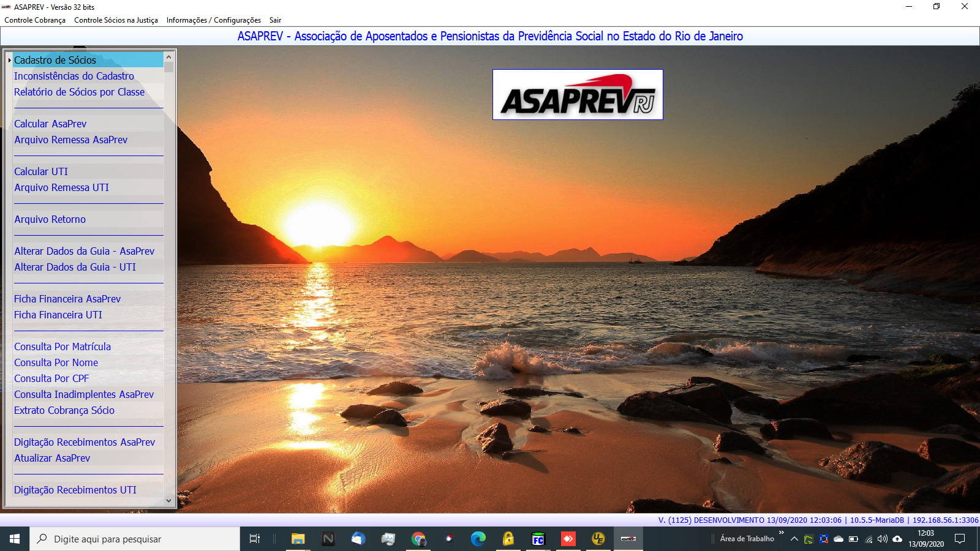Viewport: 980px width, 551px height.
Task: Open Ficha Financeira AsaPrev
Action: tap(88, 299)
